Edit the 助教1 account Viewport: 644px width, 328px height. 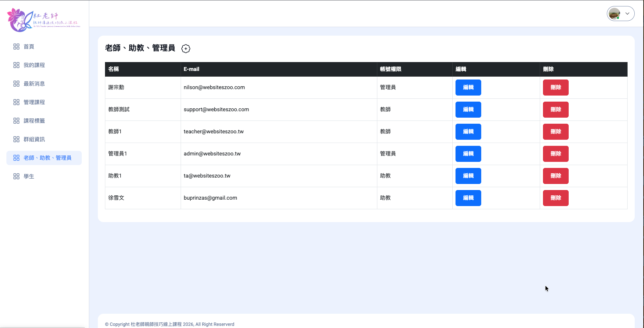coord(468,176)
